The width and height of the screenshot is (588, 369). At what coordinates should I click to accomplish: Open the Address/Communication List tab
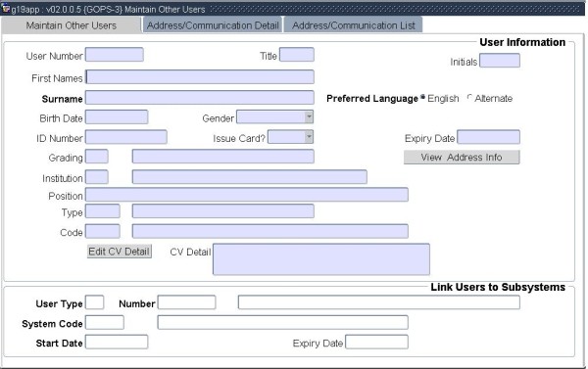pos(353,25)
